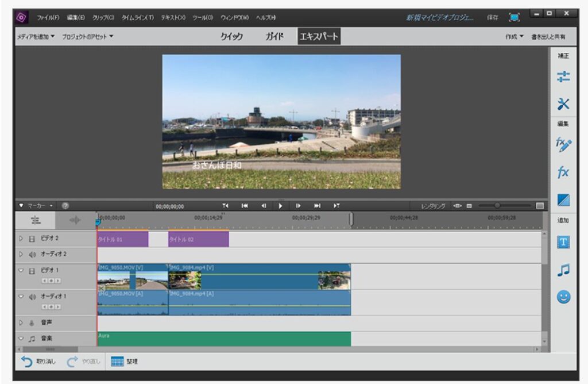Mute the オーディオ 2 track speaker icon
This screenshot has height=384, width=588.
(32, 254)
